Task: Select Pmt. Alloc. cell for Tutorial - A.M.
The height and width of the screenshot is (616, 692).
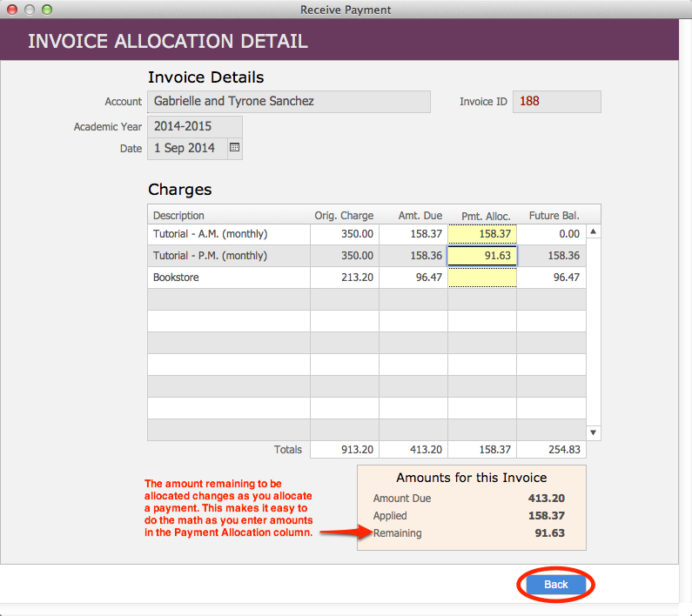Action: pyautogui.click(x=482, y=234)
